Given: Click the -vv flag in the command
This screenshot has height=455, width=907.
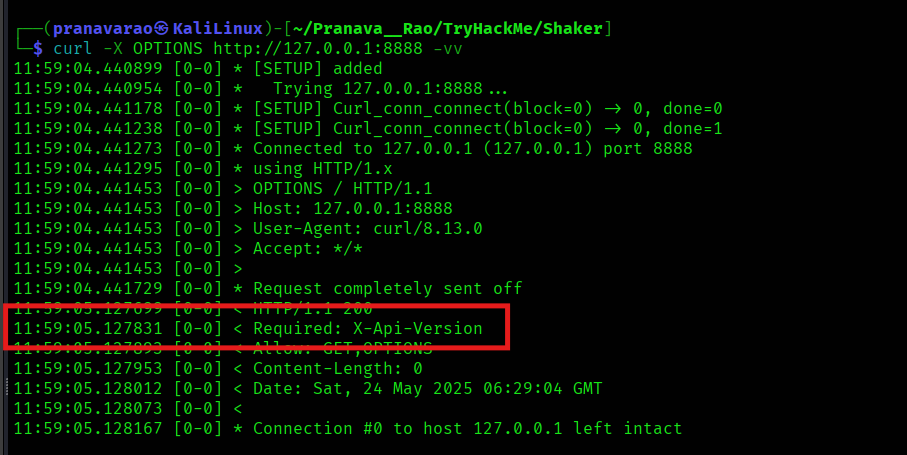Looking at the screenshot, I should tap(448, 49).
